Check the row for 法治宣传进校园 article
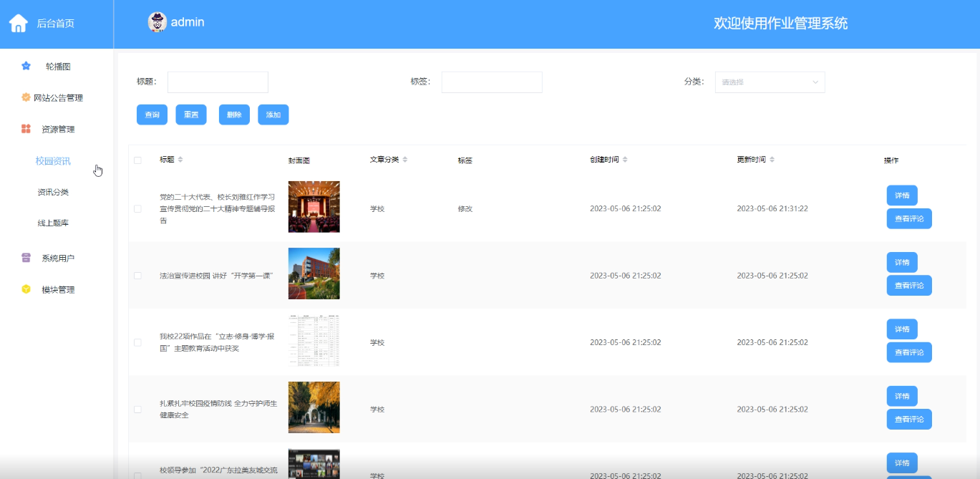This screenshot has width=980, height=479. tap(137, 276)
